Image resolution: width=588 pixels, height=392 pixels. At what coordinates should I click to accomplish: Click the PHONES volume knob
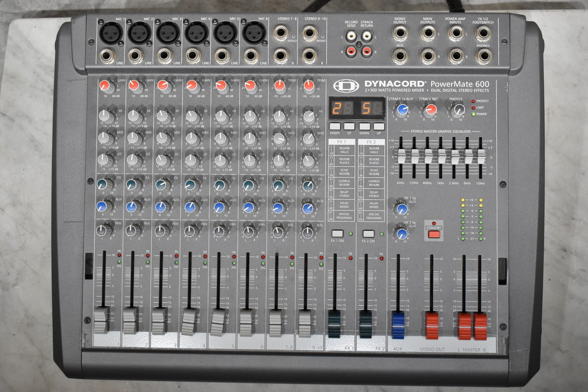pos(458,110)
